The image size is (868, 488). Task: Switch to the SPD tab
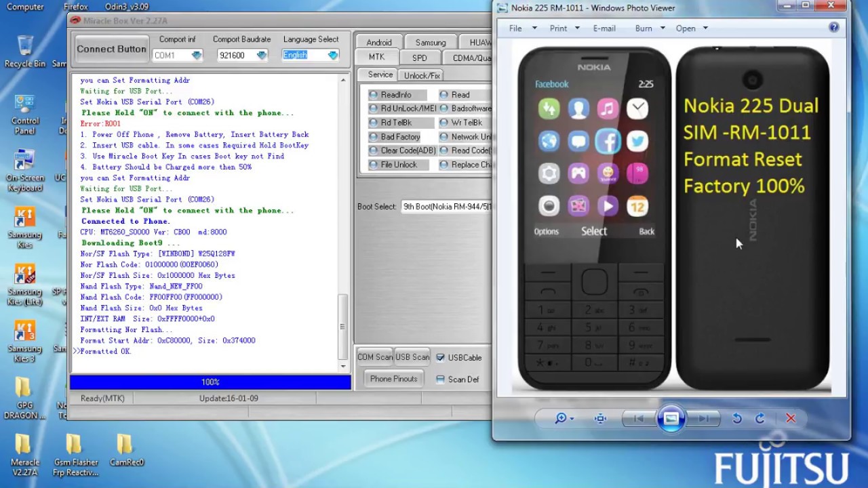[420, 58]
